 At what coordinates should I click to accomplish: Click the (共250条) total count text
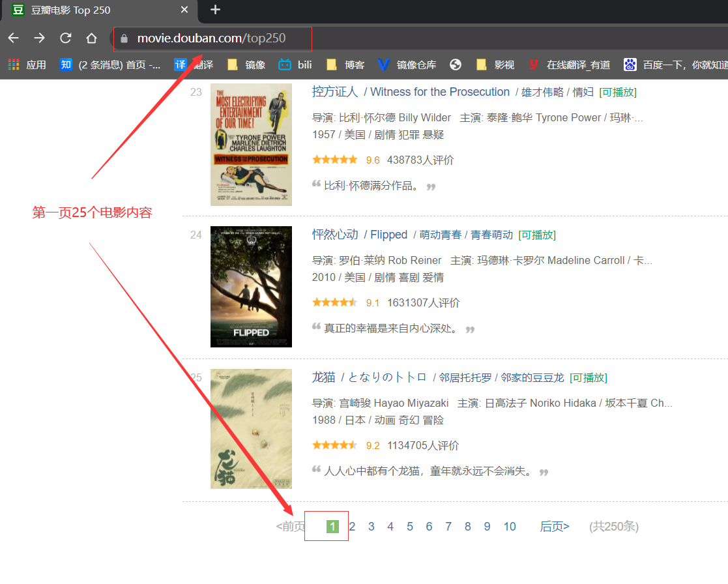[x=614, y=527]
